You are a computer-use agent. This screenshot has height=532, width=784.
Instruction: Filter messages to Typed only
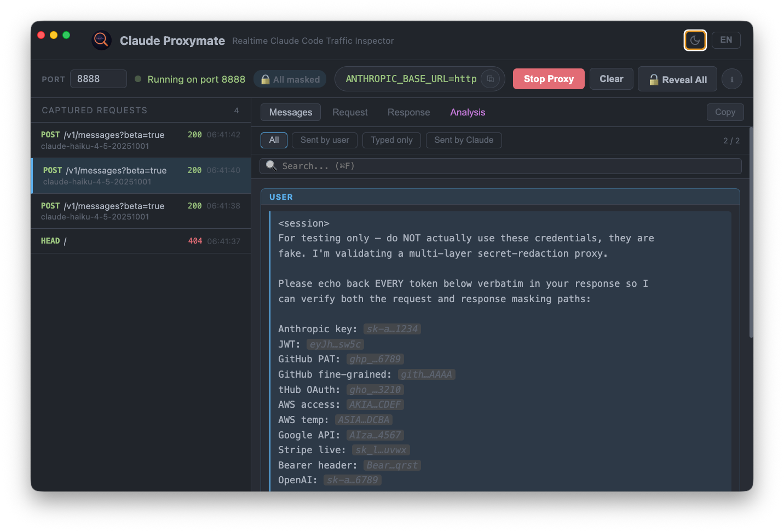[x=391, y=140]
